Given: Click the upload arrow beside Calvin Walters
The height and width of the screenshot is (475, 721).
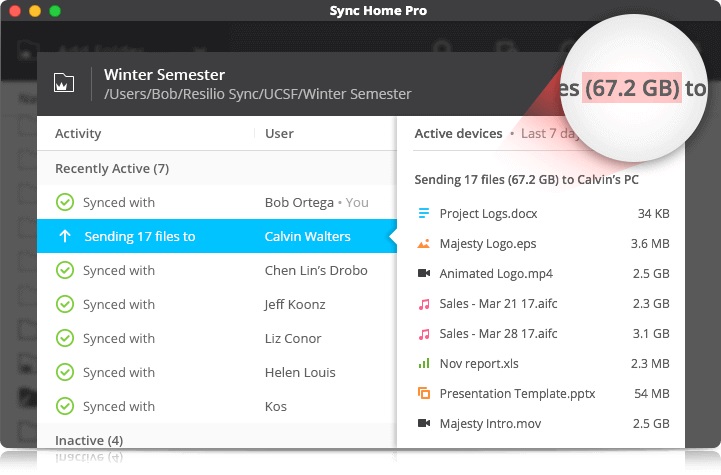Looking at the screenshot, I should coord(65,236).
